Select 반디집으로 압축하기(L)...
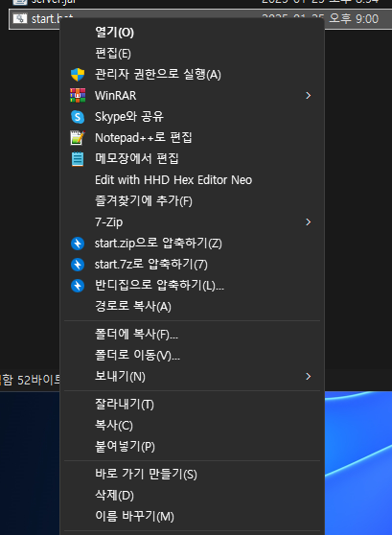 click(192, 286)
